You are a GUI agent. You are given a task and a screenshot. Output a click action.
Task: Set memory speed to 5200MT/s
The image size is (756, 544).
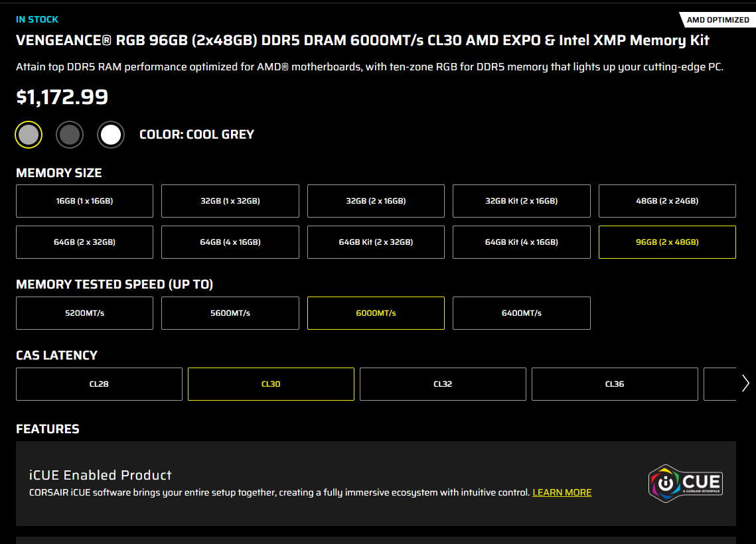pos(84,313)
